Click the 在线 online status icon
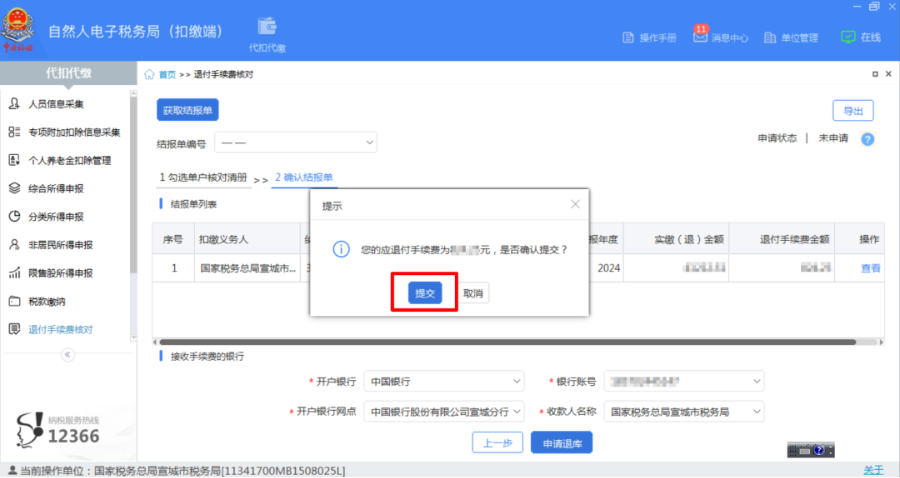The image size is (900, 478). click(x=848, y=37)
